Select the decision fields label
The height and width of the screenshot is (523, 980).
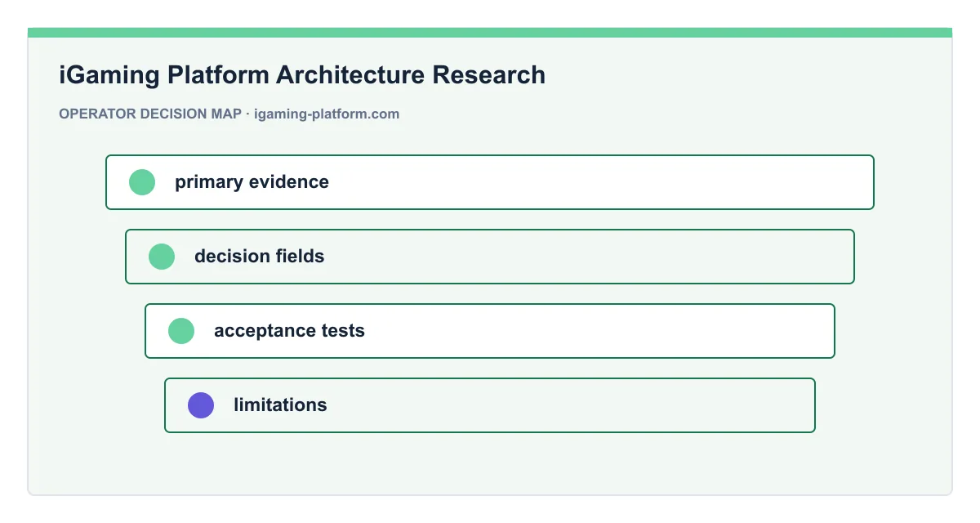[x=259, y=257]
